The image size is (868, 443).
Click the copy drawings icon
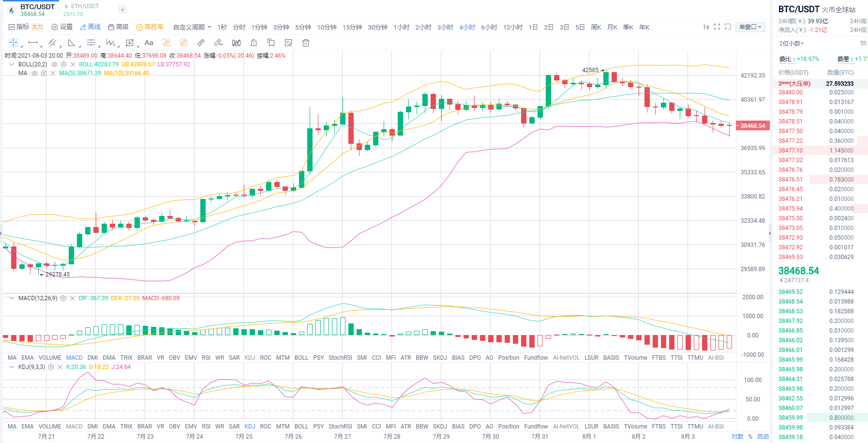coord(271,43)
